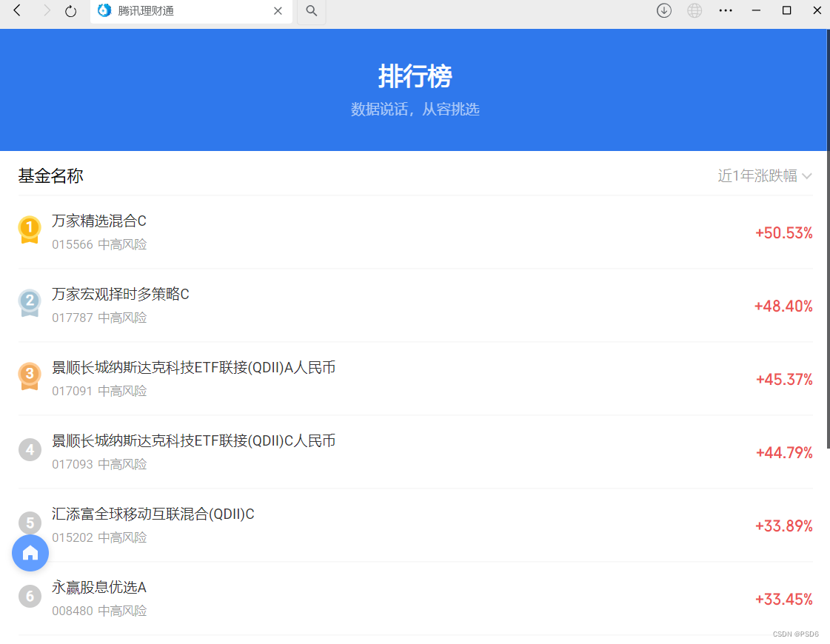Screen dimensions: 830x644
Task: Click the +50.53% return value
Action: [783, 233]
